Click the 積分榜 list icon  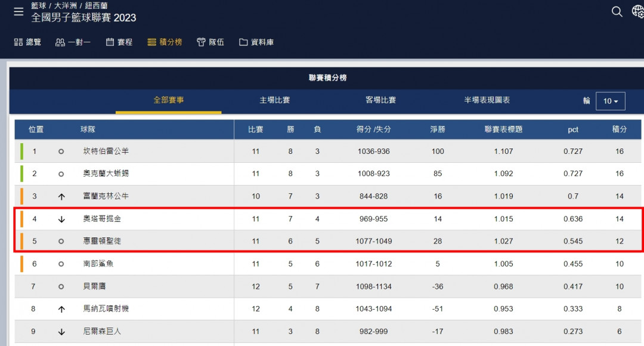point(151,42)
